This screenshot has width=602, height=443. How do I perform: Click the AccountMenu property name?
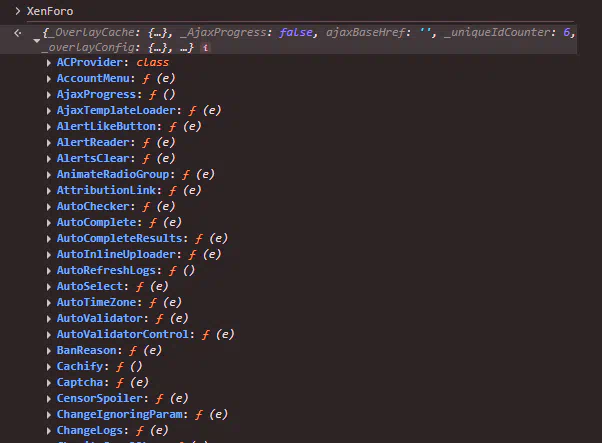point(93,78)
